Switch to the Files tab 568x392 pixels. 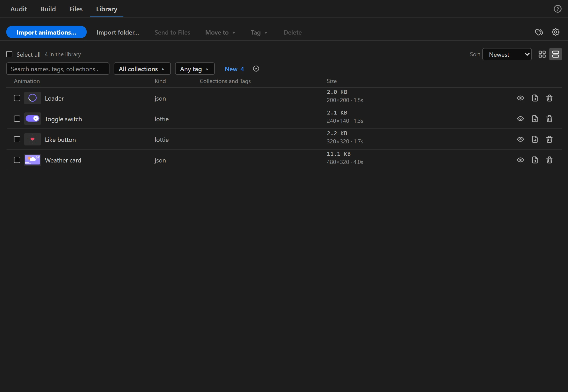(x=76, y=9)
